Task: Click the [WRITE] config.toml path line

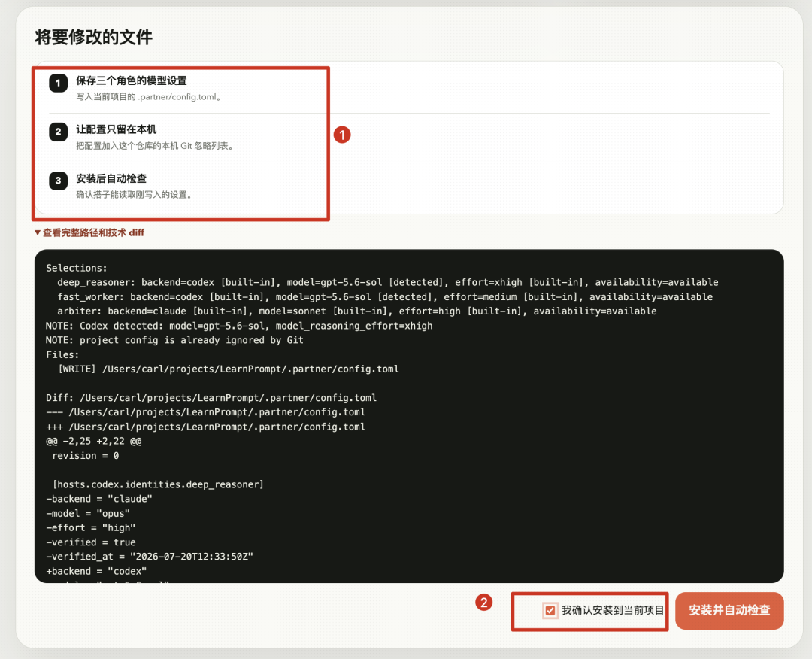Action: pyautogui.click(x=229, y=369)
